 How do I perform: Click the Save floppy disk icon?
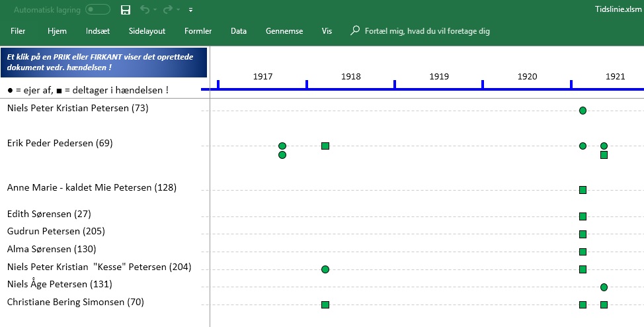tap(126, 10)
